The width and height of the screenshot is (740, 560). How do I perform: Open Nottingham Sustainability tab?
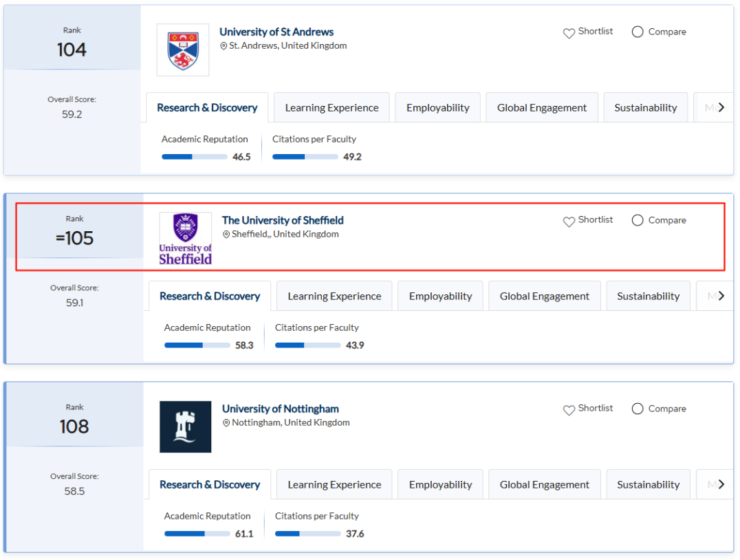coord(649,484)
